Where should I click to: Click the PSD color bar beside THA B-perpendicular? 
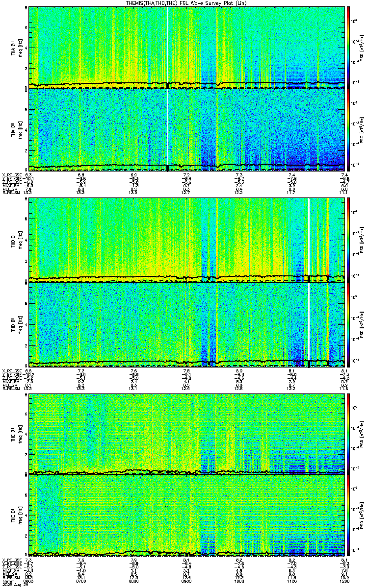click(x=349, y=47)
